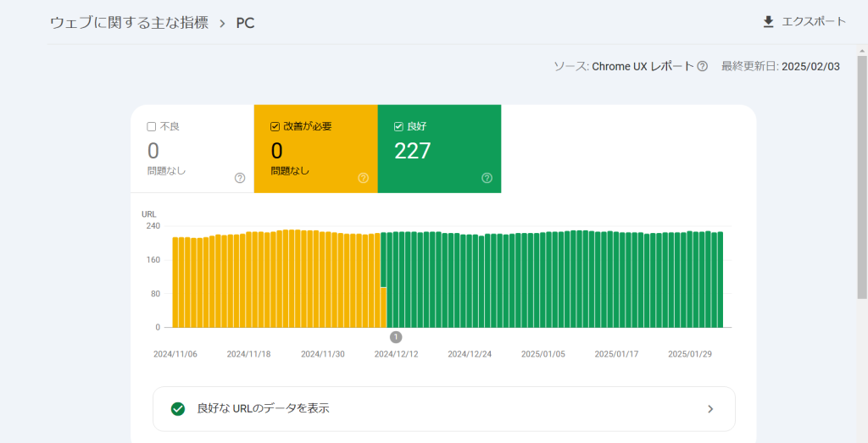Click green checkmark icon beside 良好な URL
The height and width of the screenshot is (443, 868).
(x=178, y=408)
